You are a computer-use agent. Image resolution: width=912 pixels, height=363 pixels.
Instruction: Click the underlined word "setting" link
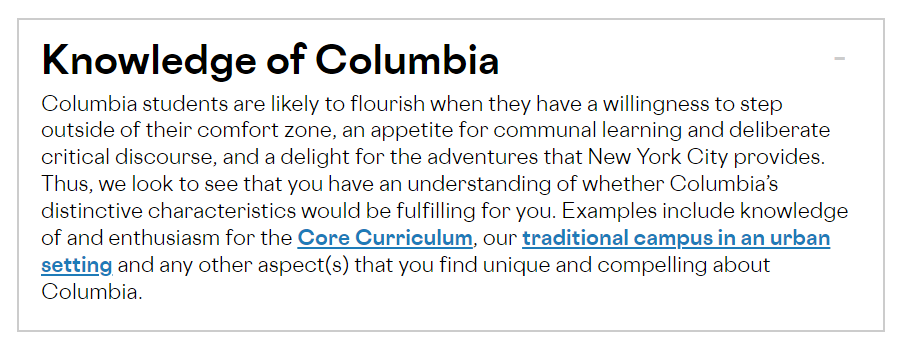click(x=76, y=265)
